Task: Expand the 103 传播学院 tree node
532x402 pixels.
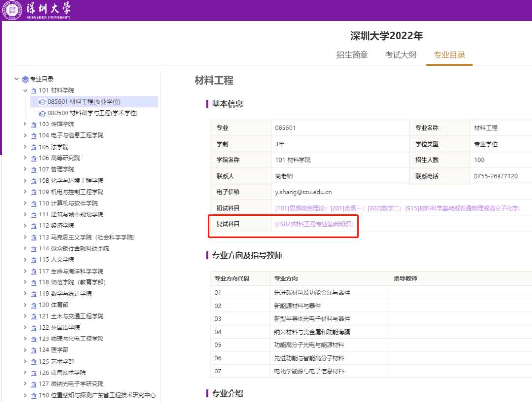Action: coord(25,124)
